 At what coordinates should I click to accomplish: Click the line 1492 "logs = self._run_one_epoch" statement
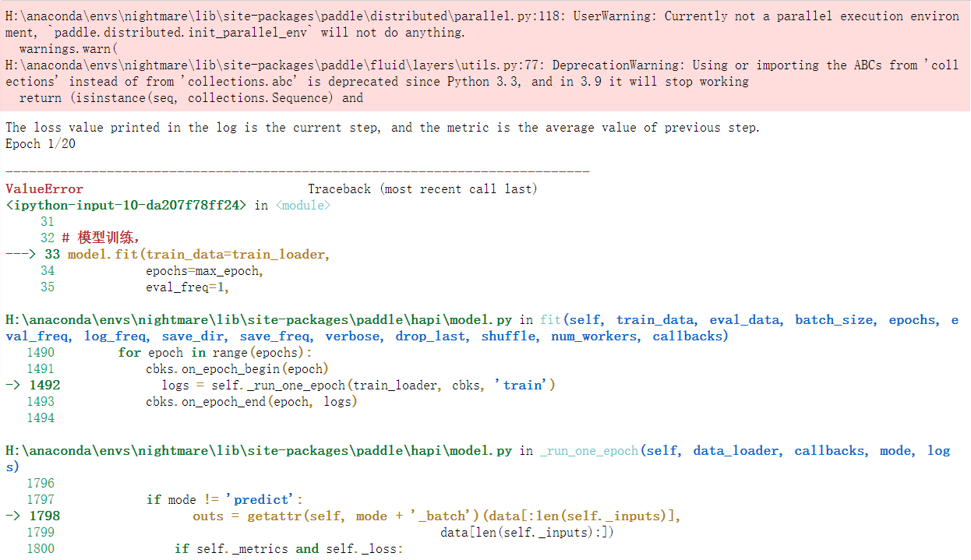[x=358, y=386]
